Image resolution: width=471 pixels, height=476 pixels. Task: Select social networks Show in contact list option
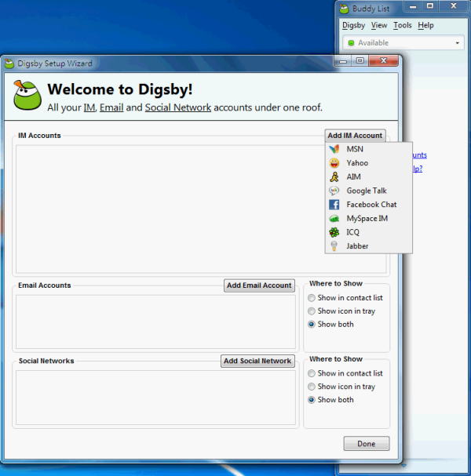point(345,373)
